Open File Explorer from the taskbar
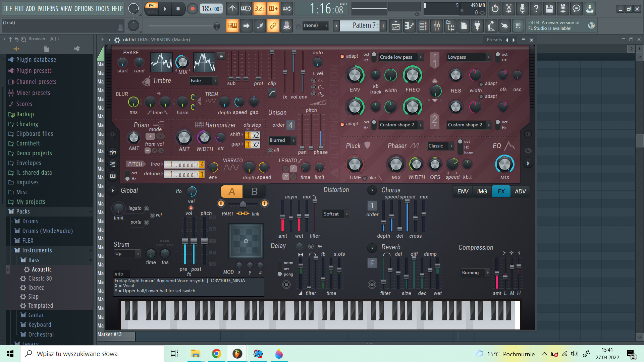 pyautogui.click(x=196, y=354)
